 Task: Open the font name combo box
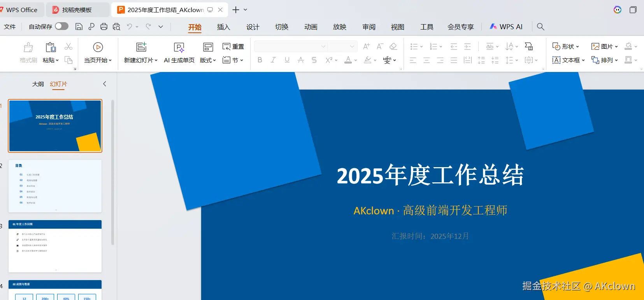point(291,46)
